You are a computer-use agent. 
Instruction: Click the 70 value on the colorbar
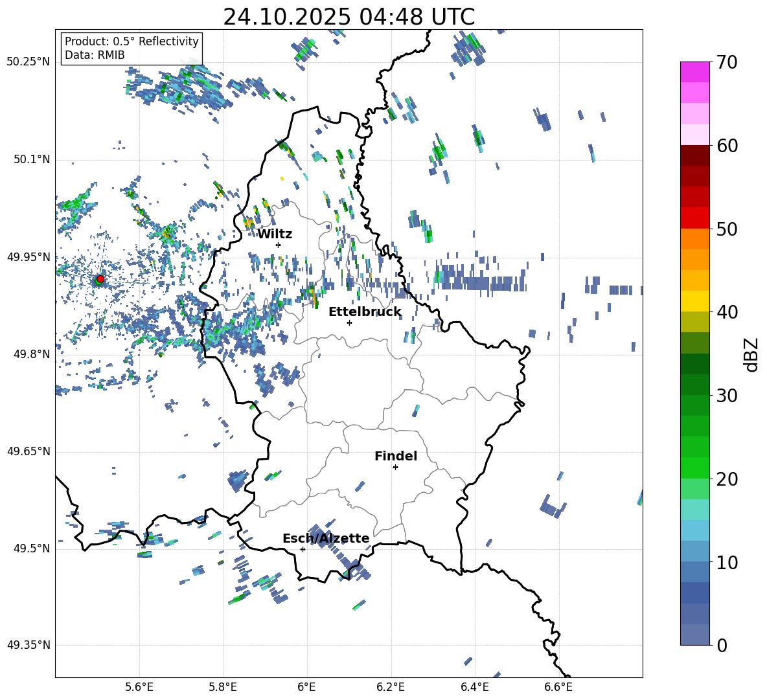[x=727, y=63]
